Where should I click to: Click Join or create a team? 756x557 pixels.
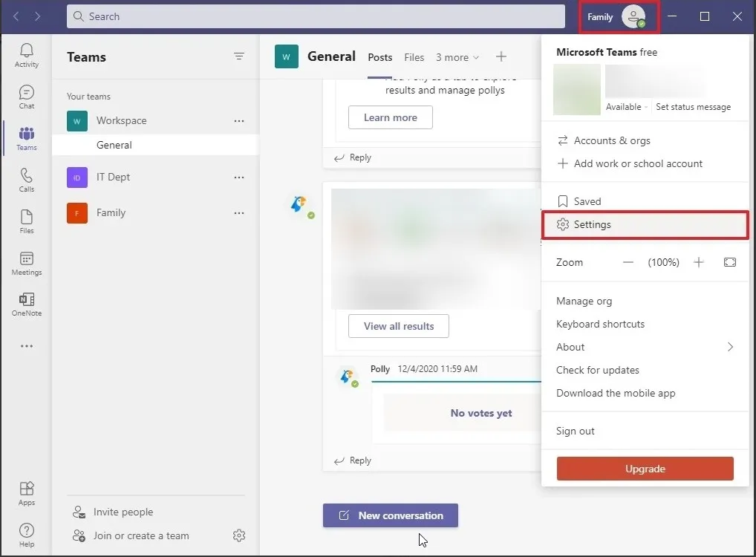coord(131,535)
